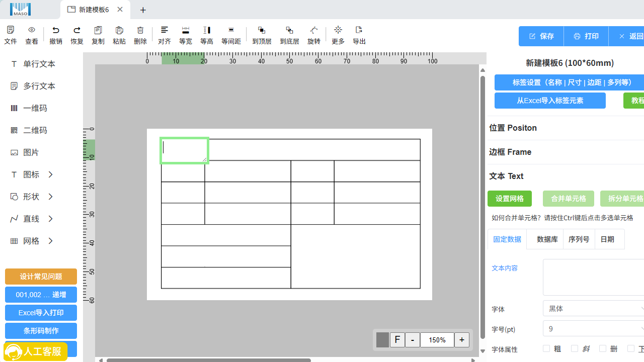Image resolution: width=644 pixels, height=362 pixels.
Task: Open 设计常见问题 FAQ button
Action: (41, 277)
